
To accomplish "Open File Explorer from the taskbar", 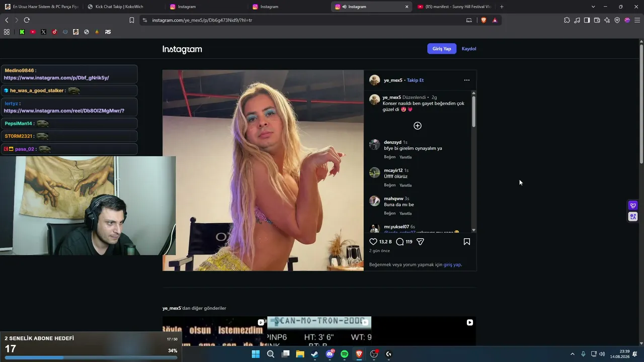I will pyautogui.click(x=300, y=354).
